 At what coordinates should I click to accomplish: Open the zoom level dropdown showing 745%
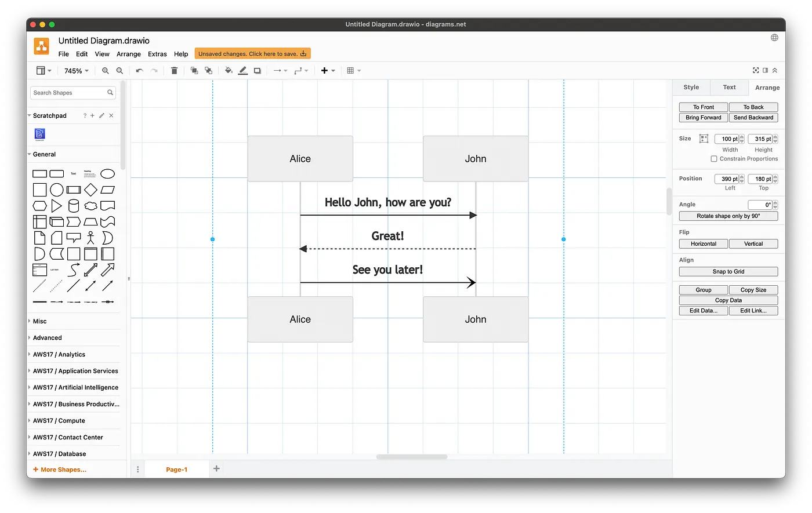[x=76, y=70]
